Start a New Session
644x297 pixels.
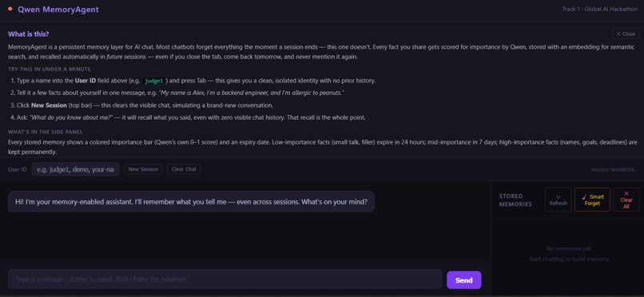click(143, 169)
